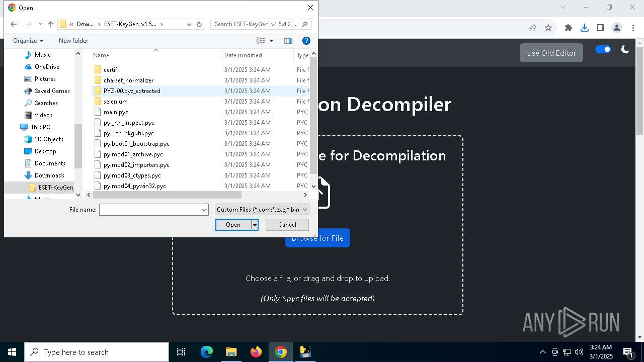
Task: Sort files by Type column
Action: point(302,55)
